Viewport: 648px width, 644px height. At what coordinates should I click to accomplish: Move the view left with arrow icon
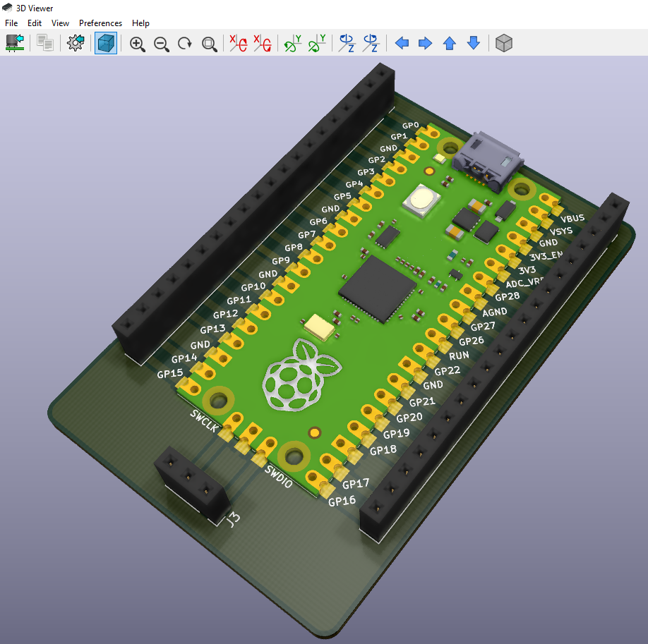(x=402, y=43)
